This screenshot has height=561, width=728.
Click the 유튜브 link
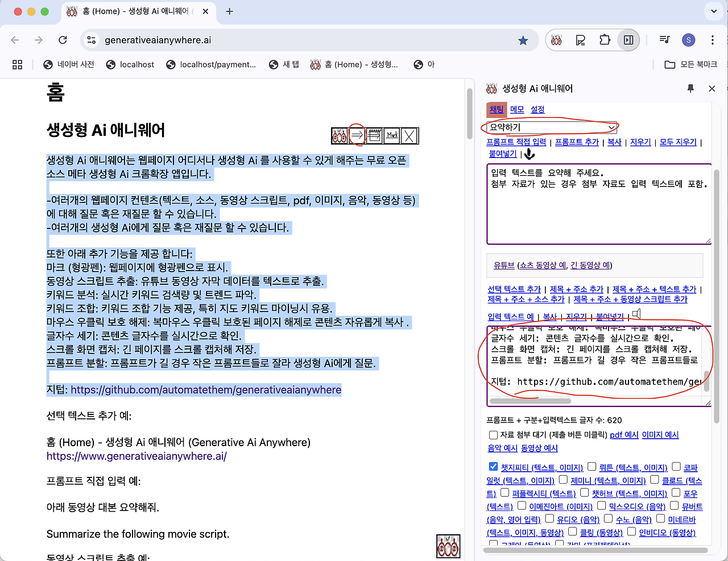(x=504, y=265)
